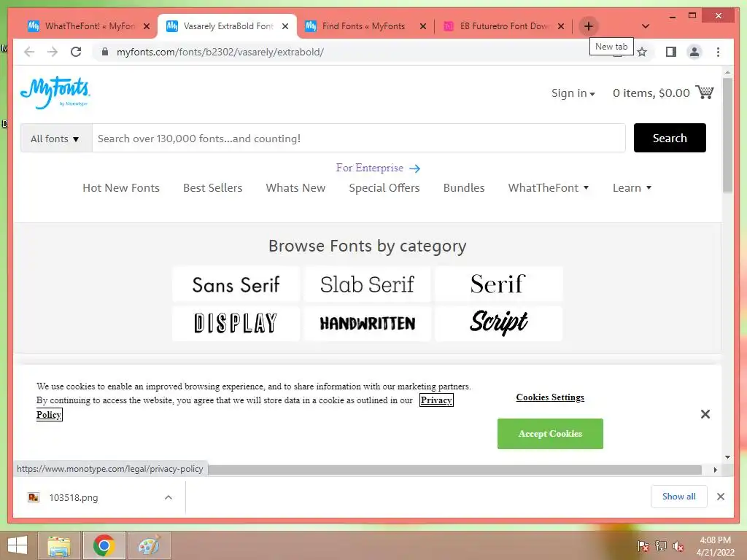Open the All fonts filter dropdown

pos(55,139)
